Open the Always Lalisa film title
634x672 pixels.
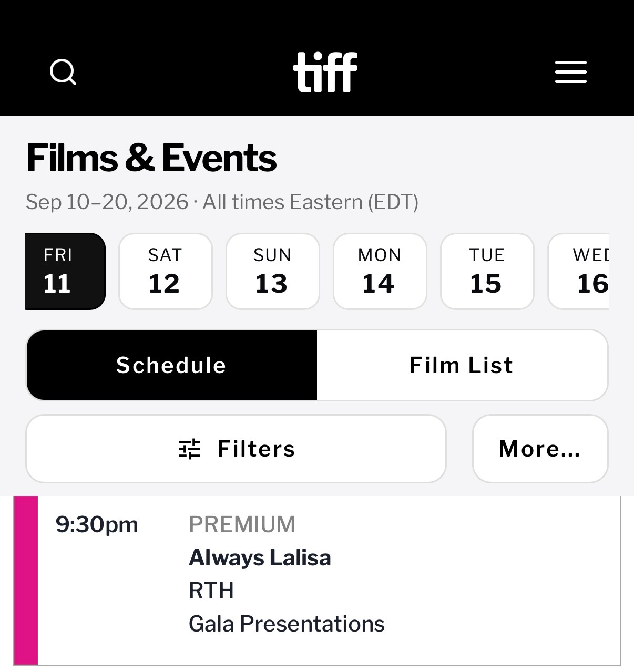coord(260,558)
